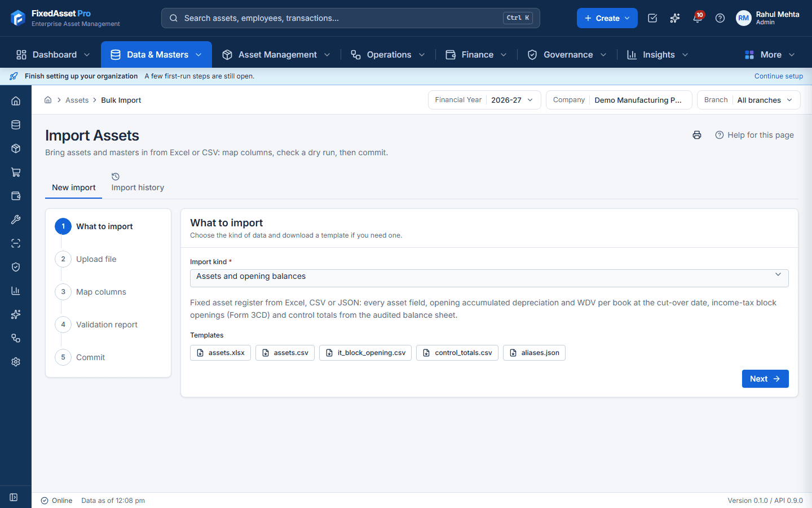Open the More menu
Viewport: 812px width, 508px height.
(770, 55)
